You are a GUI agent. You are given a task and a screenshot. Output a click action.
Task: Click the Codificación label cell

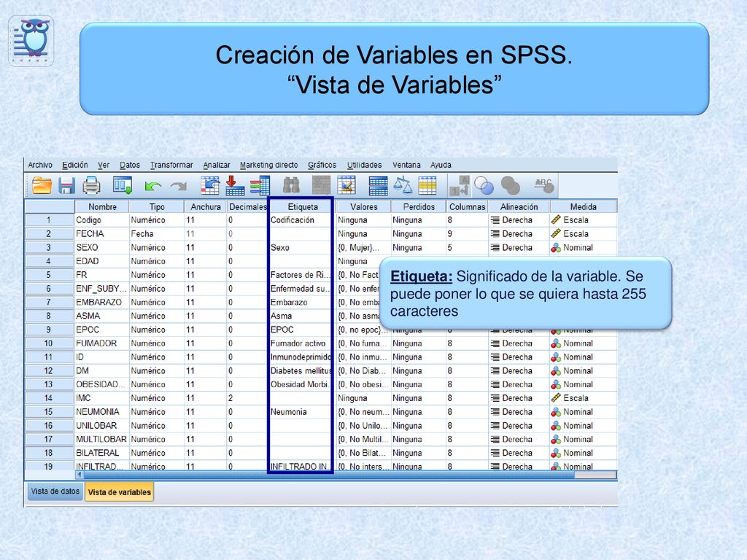tap(303, 220)
